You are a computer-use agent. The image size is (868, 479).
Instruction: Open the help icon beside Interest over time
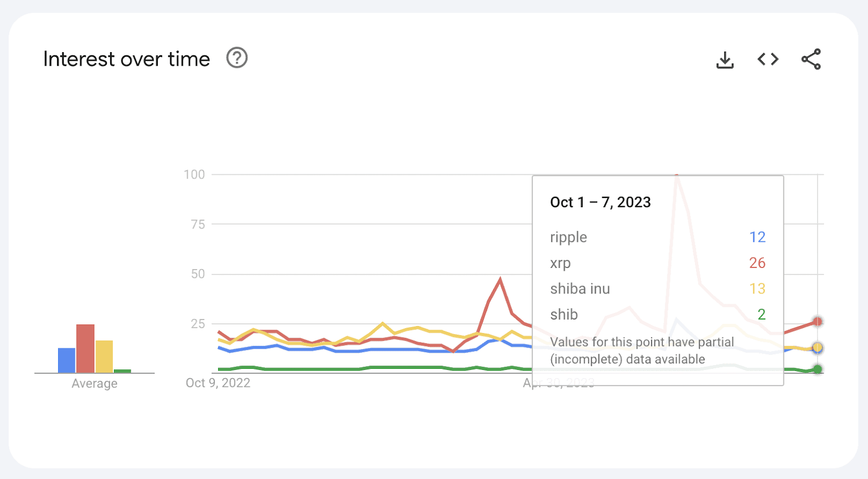tap(237, 58)
